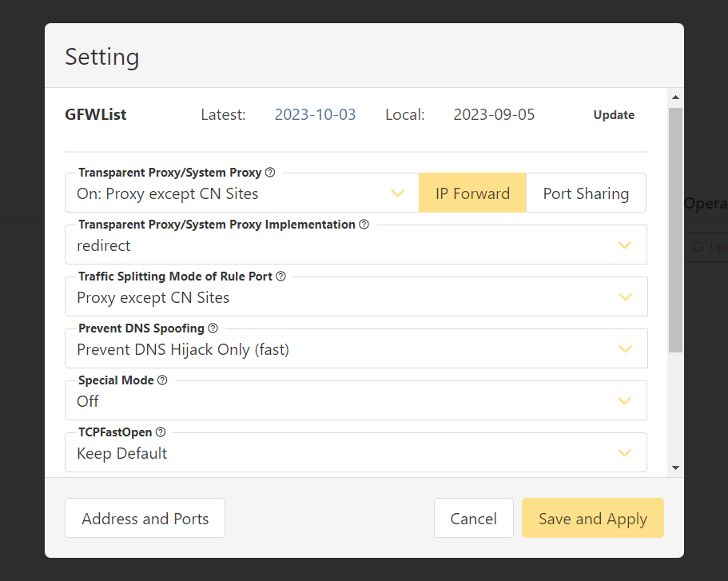Click help icon next to TCPFastOpen
This screenshot has height=581, width=728.
160,432
